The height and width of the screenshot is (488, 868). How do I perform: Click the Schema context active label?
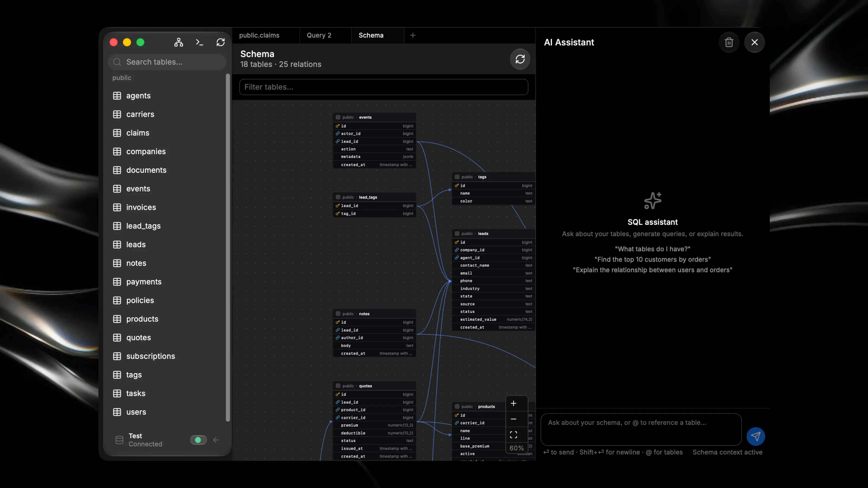pos(727,452)
